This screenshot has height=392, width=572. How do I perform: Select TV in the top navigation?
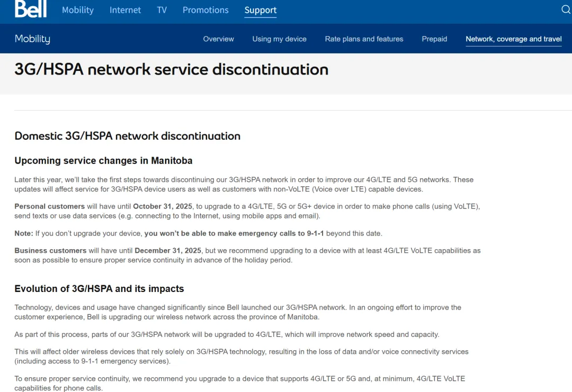pos(162,10)
